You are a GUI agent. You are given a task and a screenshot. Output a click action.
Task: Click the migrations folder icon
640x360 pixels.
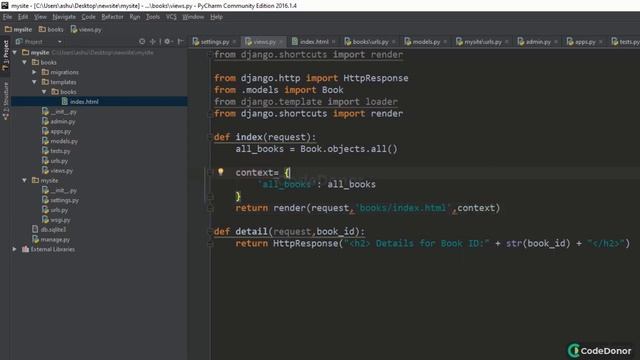pyautogui.click(x=45, y=72)
